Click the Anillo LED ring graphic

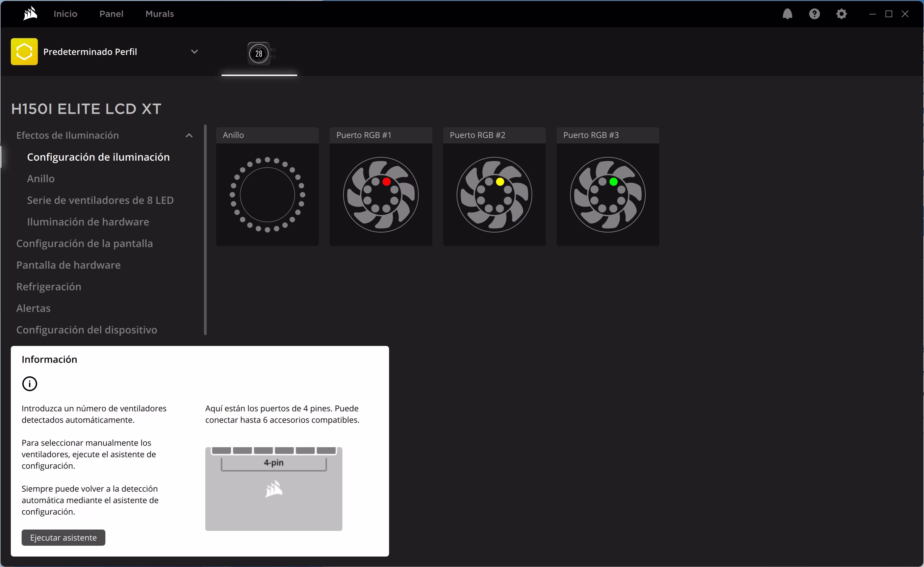(x=267, y=195)
